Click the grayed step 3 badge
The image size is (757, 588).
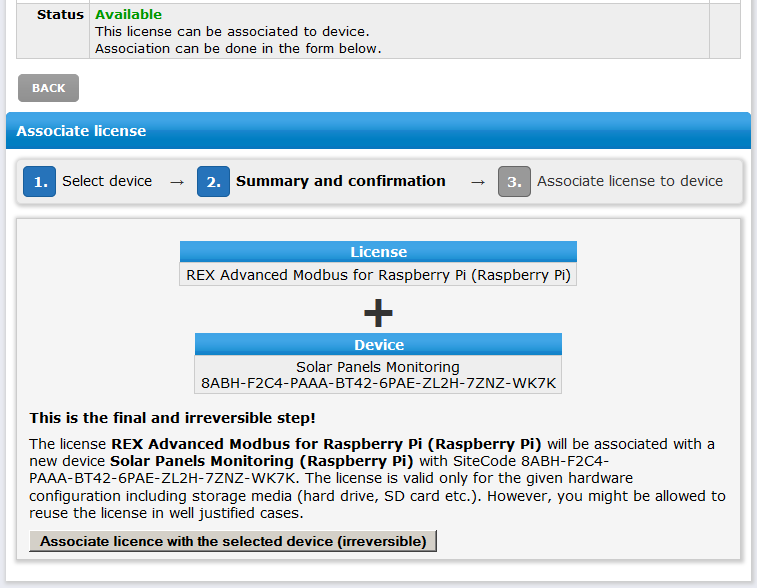(514, 182)
